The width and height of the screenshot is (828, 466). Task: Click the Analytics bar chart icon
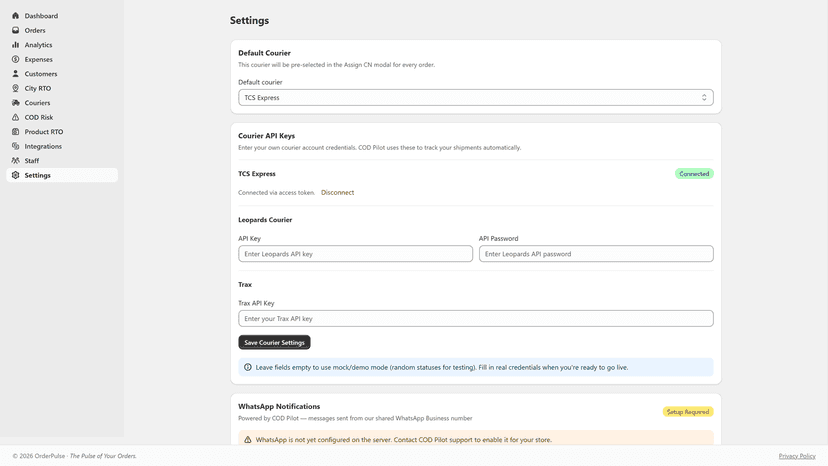(x=15, y=45)
